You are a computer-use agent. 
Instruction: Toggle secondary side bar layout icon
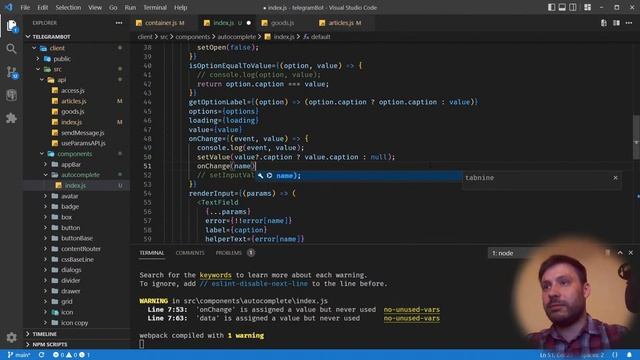pyautogui.click(x=573, y=7)
